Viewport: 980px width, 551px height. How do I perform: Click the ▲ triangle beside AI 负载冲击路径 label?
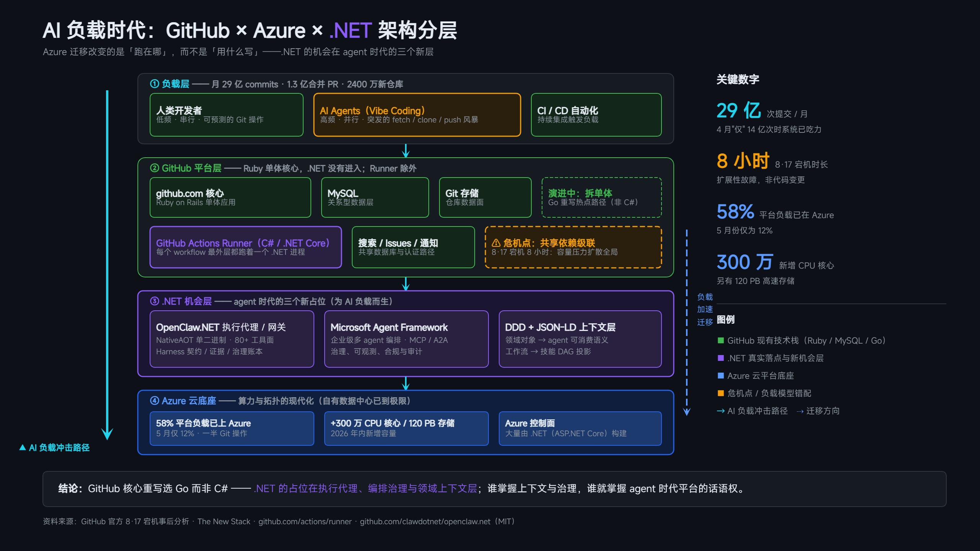coord(23,447)
